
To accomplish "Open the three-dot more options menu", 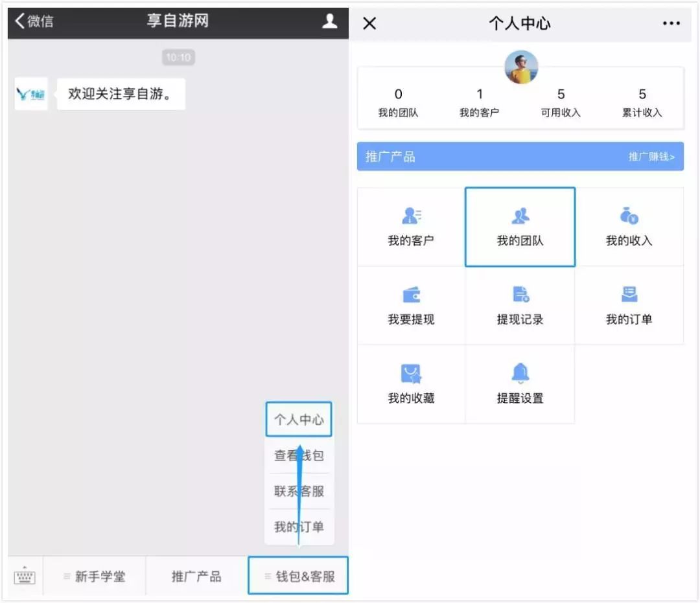I will point(671,23).
